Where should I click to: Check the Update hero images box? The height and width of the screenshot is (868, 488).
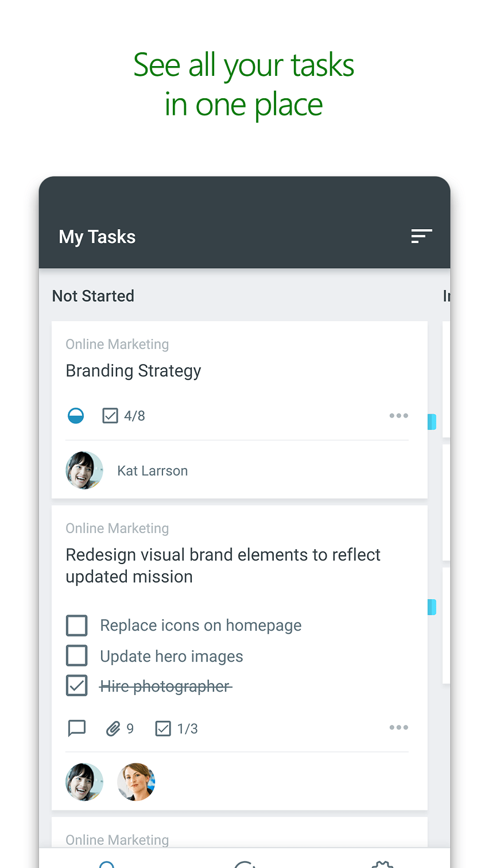[x=77, y=655]
